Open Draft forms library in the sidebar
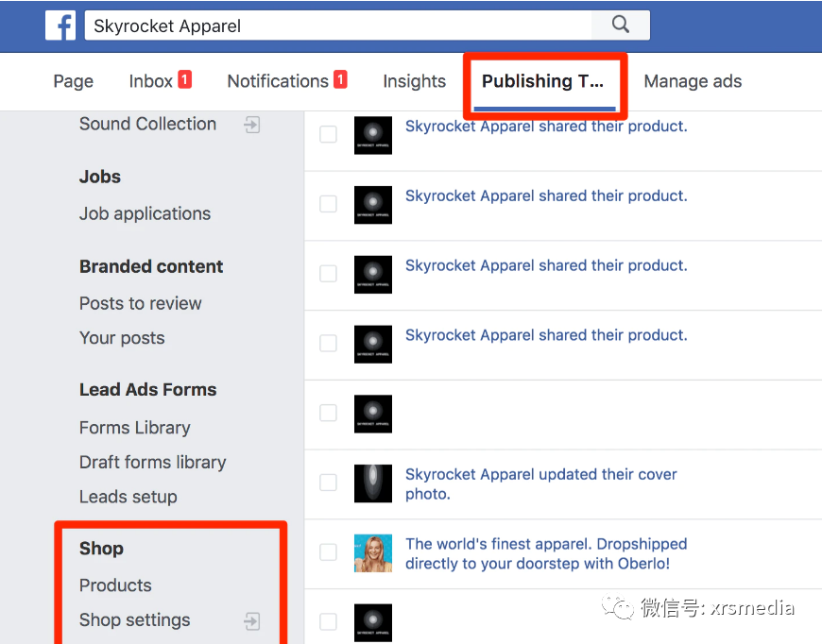 (152, 462)
